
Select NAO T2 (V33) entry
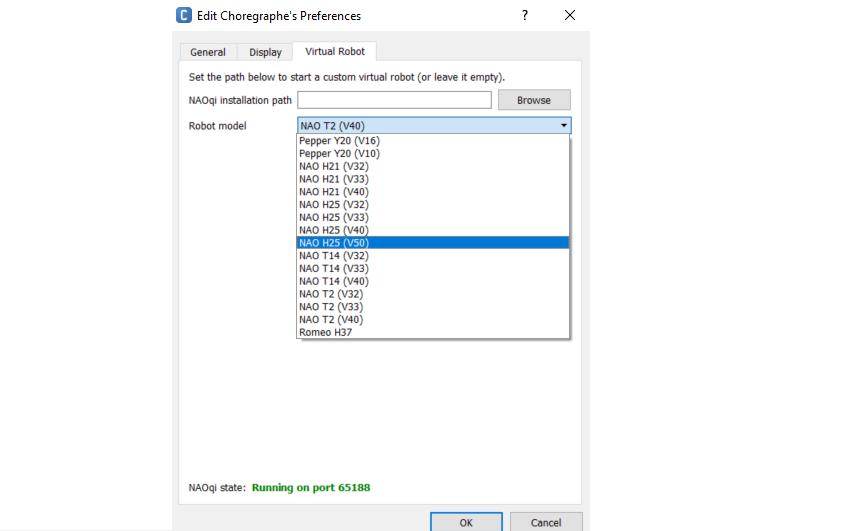pyautogui.click(x=433, y=307)
